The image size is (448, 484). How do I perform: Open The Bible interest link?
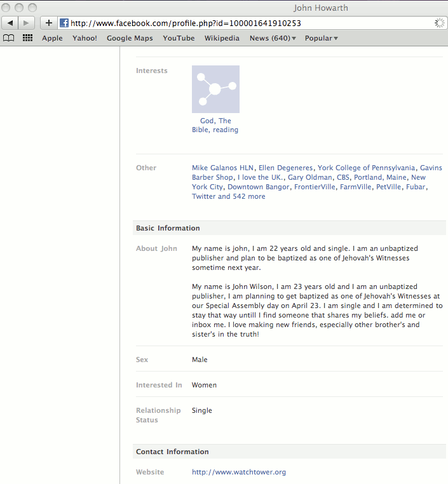click(215, 125)
